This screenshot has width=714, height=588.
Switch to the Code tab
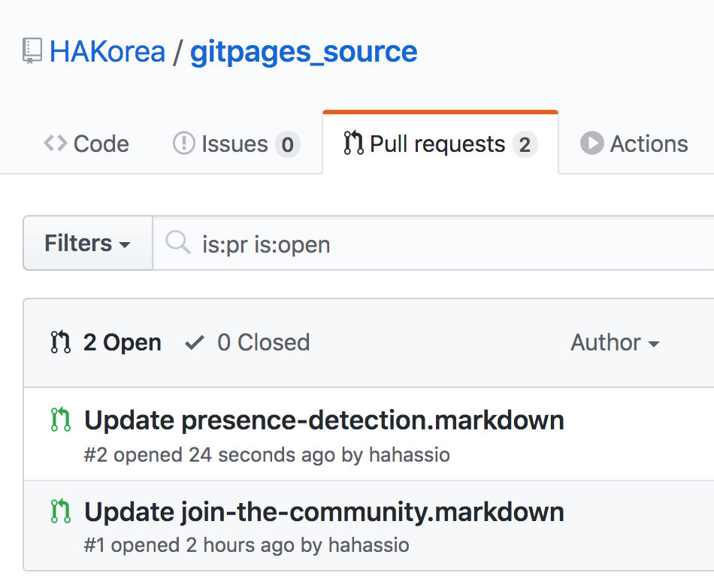click(86, 144)
